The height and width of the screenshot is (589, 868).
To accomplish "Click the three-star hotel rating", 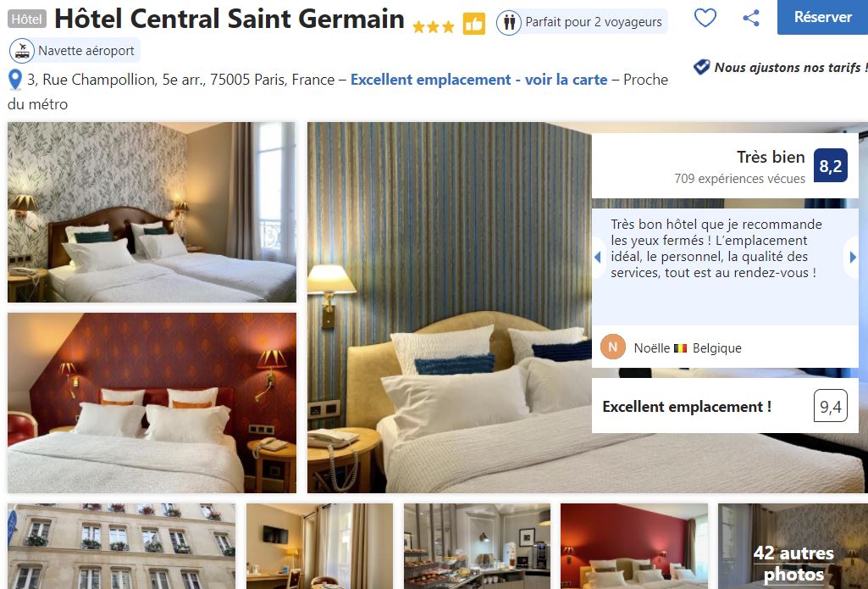I will click(x=434, y=26).
